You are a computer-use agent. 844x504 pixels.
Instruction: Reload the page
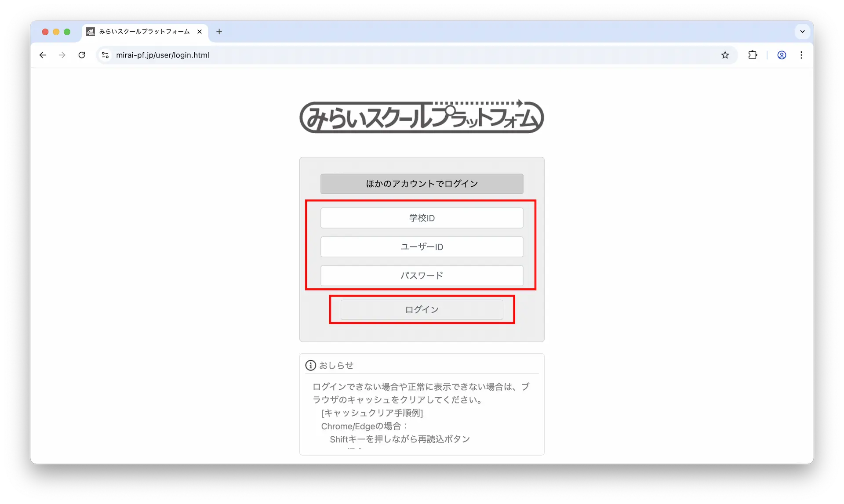[x=82, y=55]
